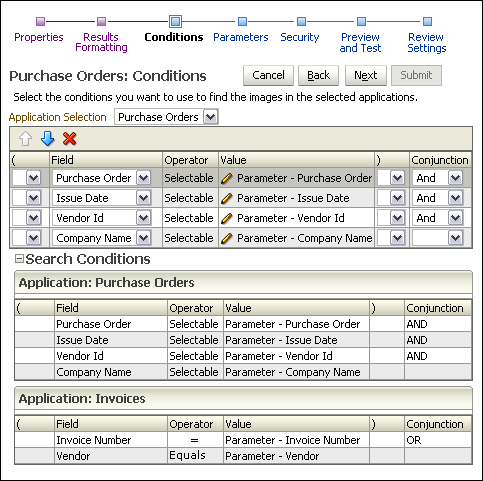Open close-parenthesis dropdown in Issue Date row
Image resolution: width=483 pixels, height=481 pixels.
398,198
